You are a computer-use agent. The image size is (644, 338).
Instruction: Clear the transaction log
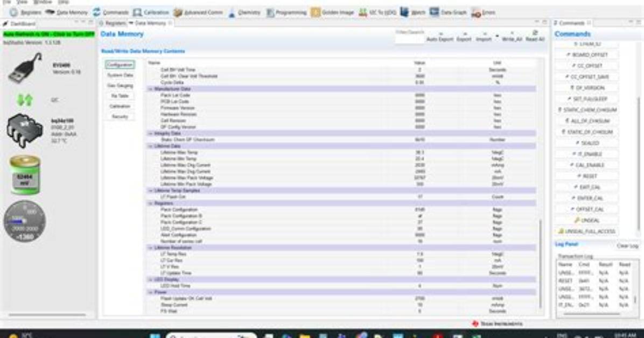[x=627, y=245]
